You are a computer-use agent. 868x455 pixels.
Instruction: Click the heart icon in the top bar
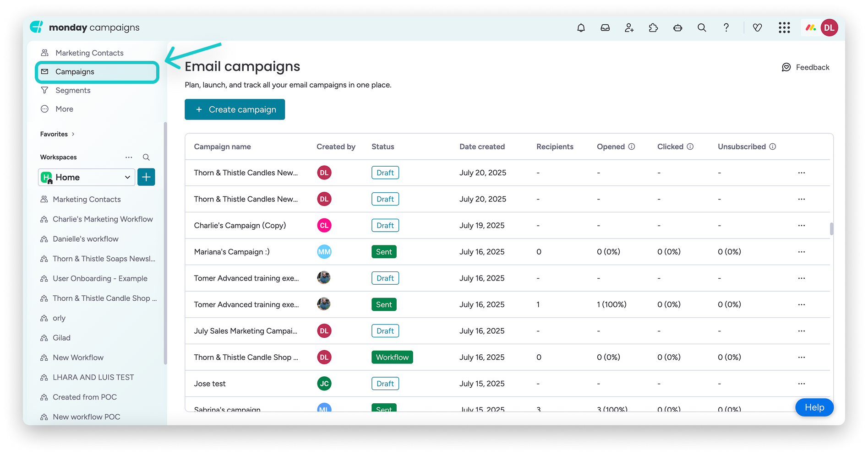coord(758,28)
